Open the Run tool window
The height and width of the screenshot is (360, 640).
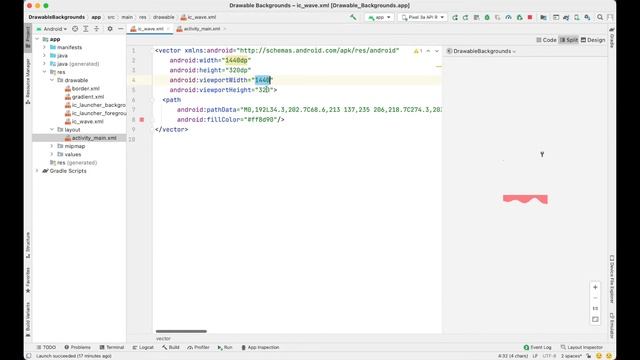coord(225,347)
